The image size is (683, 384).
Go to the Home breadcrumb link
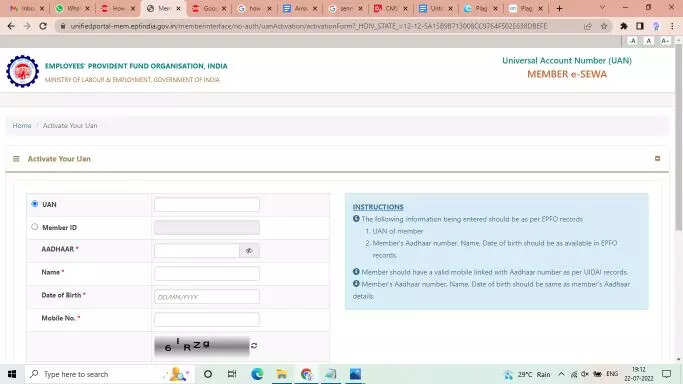(x=22, y=125)
